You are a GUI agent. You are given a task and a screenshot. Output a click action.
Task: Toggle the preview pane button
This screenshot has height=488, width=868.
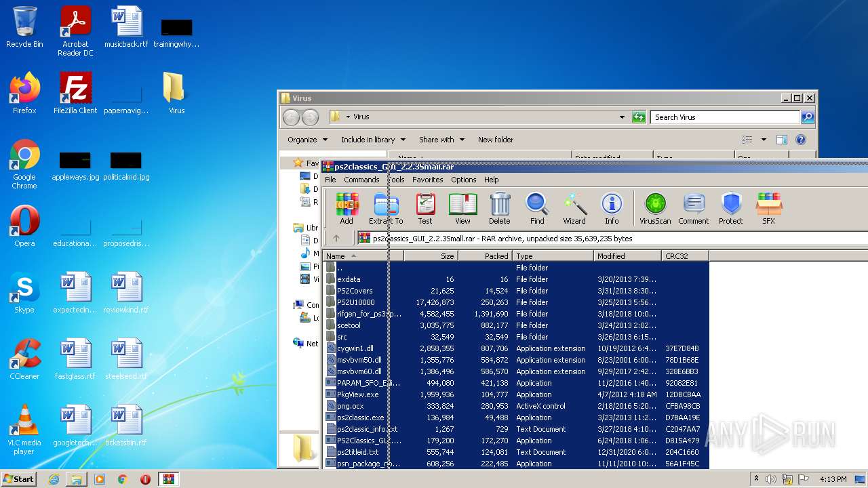coord(782,140)
